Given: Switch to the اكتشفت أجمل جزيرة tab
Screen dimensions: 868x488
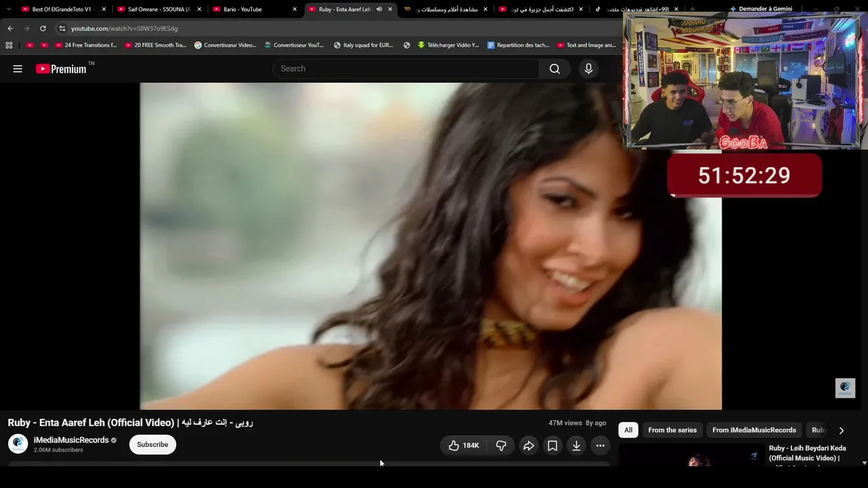Looking at the screenshot, I should [541, 9].
